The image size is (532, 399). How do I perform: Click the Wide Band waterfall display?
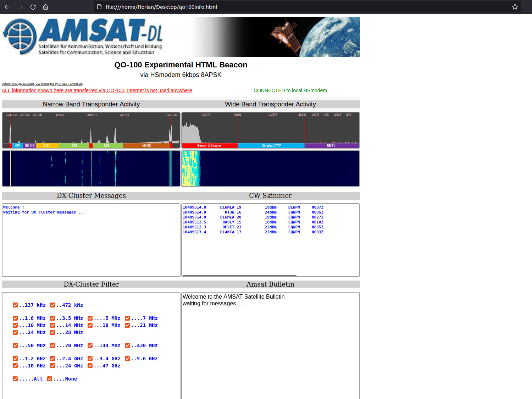(271, 168)
